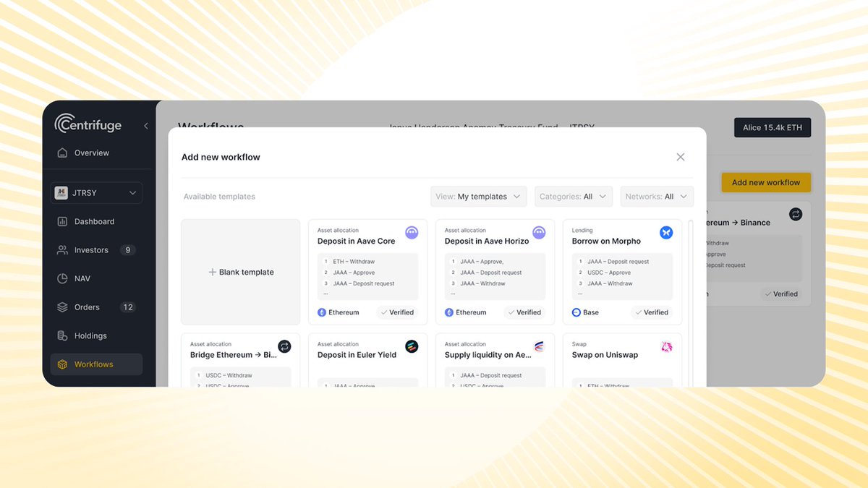Click the Euler icon on Deposit in Euler Yield
The width and height of the screenshot is (868, 488).
tap(412, 347)
